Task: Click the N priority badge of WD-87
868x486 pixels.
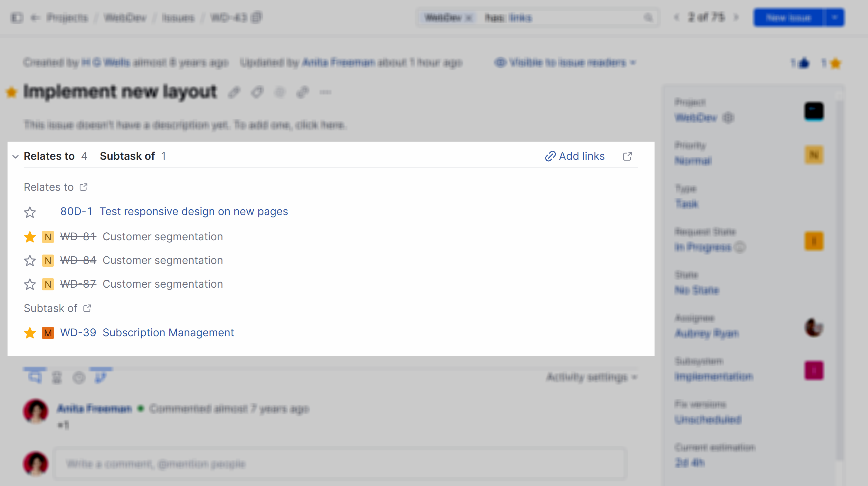Action: pos(48,284)
